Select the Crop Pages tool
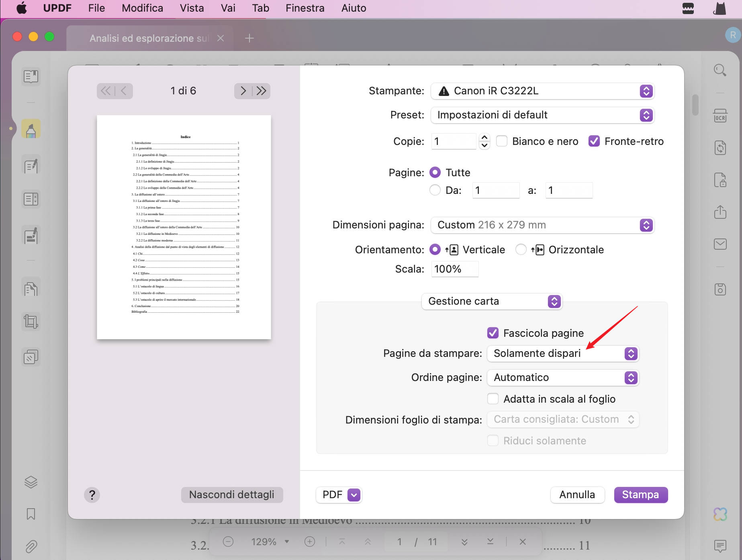The image size is (742, 560). (31, 322)
